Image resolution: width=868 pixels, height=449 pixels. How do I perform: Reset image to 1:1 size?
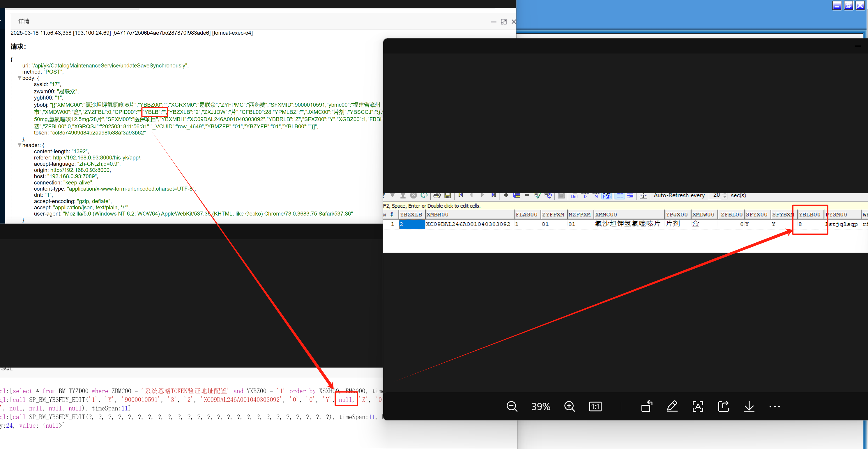click(x=595, y=407)
